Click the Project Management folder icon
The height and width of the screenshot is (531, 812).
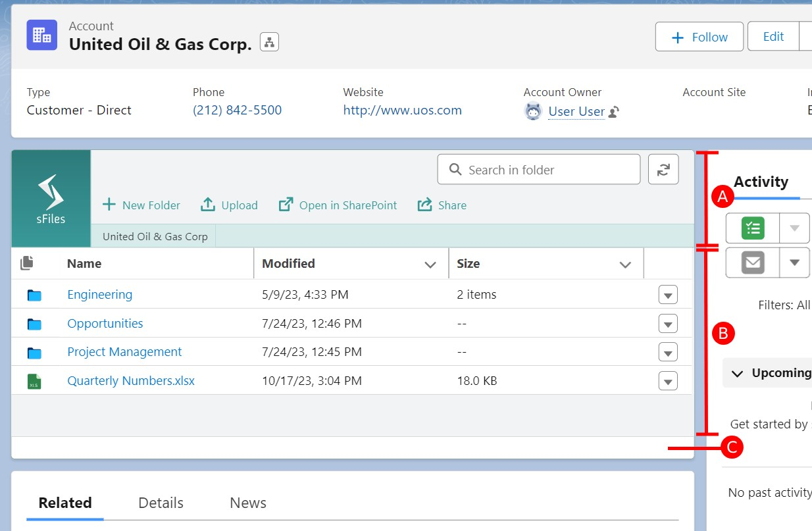coord(34,353)
